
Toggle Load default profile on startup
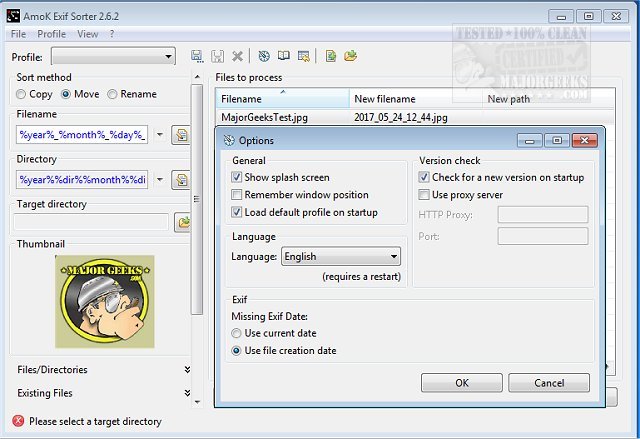(236, 212)
